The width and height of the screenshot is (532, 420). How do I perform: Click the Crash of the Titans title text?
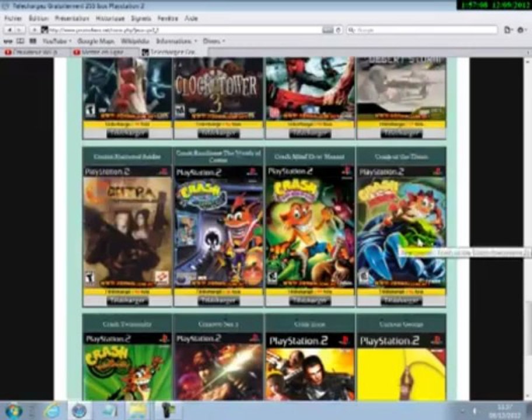(x=401, y=157)
